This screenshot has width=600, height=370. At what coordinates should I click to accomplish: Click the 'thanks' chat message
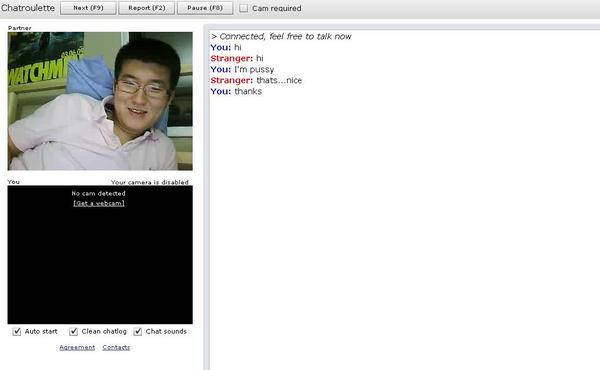248,91
